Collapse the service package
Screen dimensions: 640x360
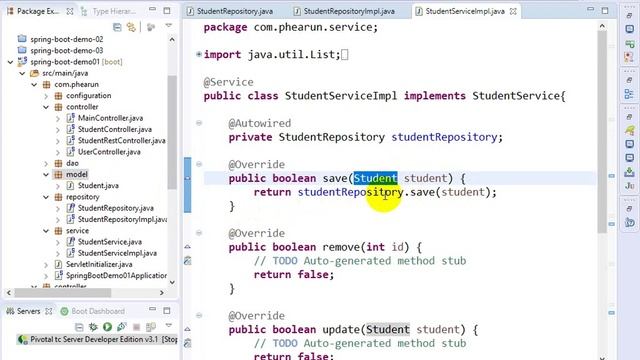[46, 231]
